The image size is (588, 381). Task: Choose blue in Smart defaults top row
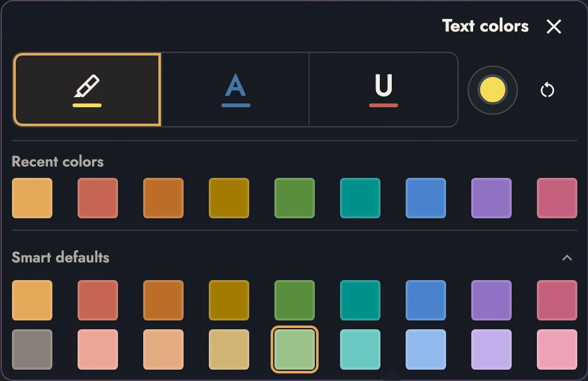point(426,300)
